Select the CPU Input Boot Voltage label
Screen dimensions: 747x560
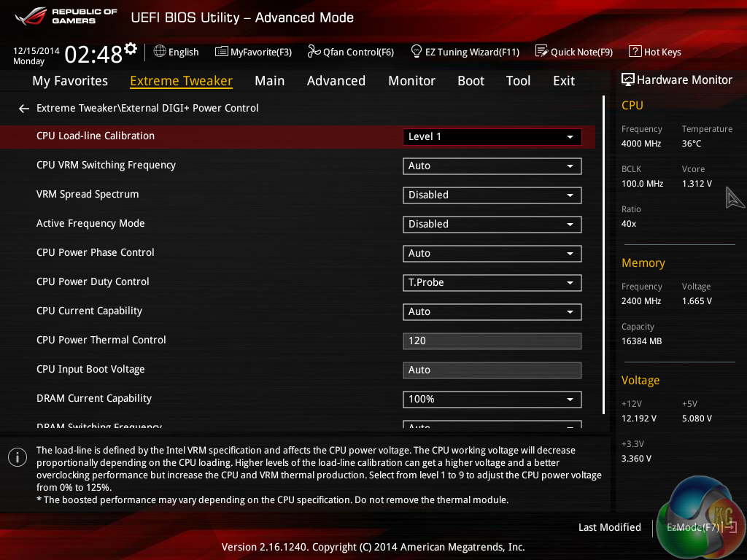(90, 370)
